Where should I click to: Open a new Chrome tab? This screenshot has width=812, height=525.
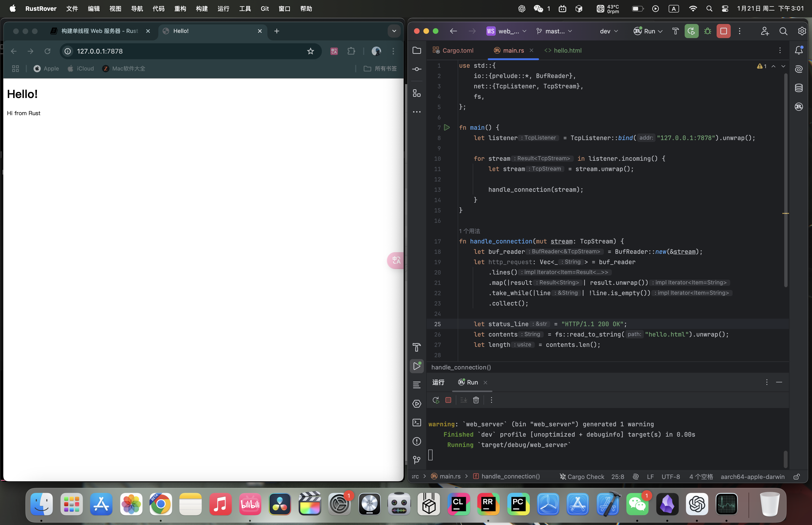coord(277,31)
